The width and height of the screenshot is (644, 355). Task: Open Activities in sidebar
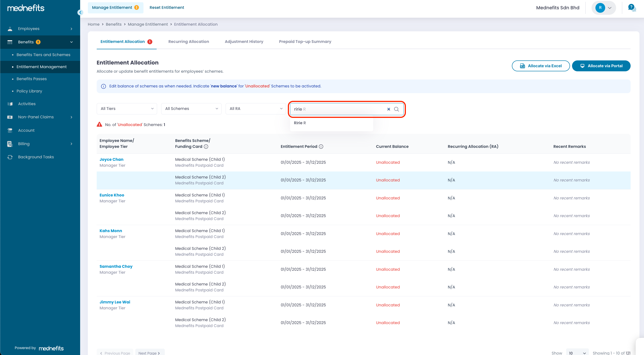[27, 104]
